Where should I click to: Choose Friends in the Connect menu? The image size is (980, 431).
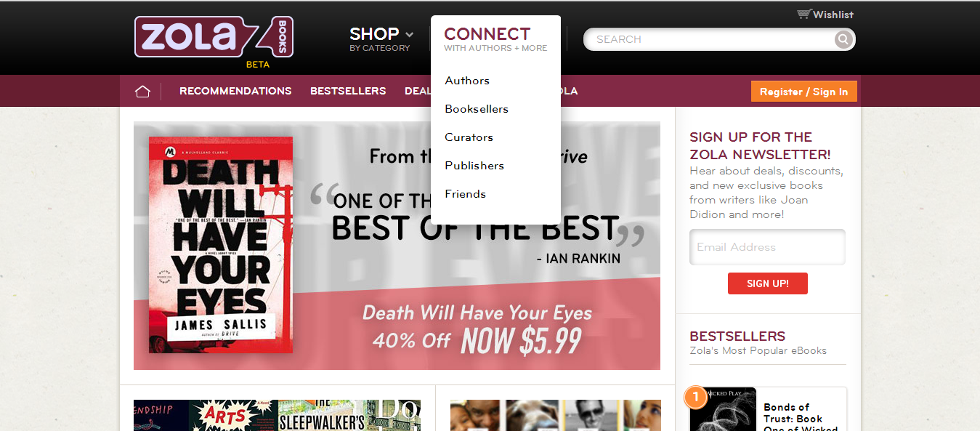click(x=465, y=194)
